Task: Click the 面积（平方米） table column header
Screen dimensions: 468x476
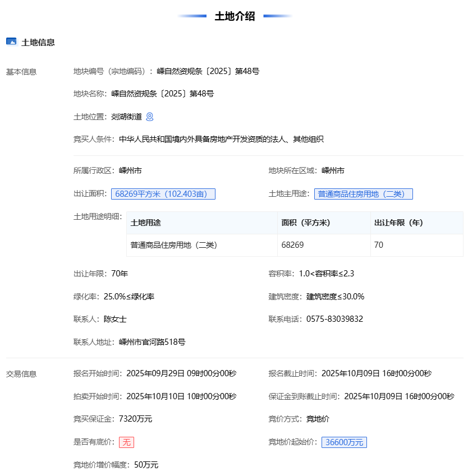Action: click(306, 223)
